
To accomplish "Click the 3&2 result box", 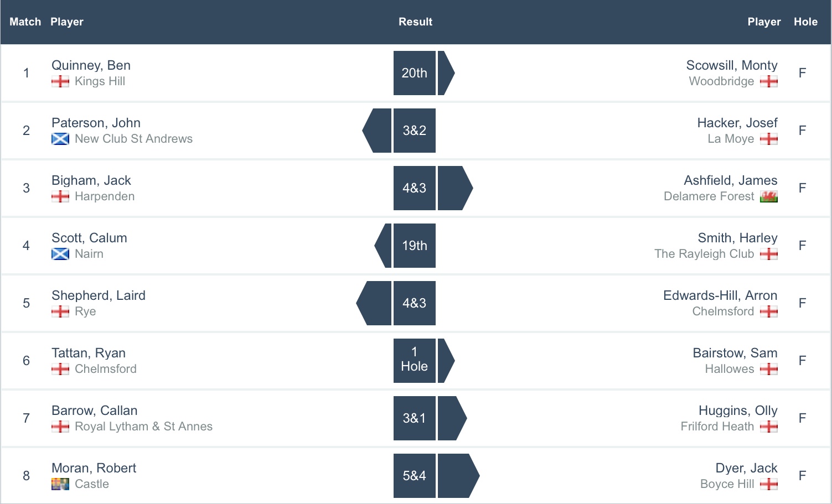I will pos(414,131).
